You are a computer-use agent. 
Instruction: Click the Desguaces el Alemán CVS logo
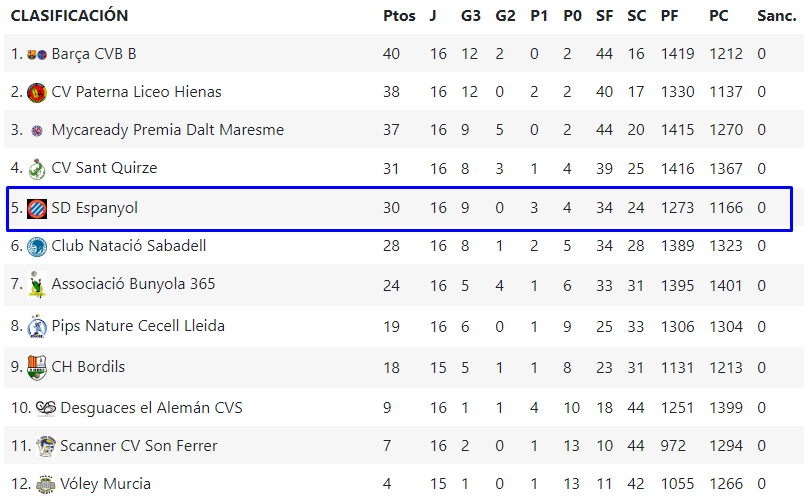click(x=46, y=408)
